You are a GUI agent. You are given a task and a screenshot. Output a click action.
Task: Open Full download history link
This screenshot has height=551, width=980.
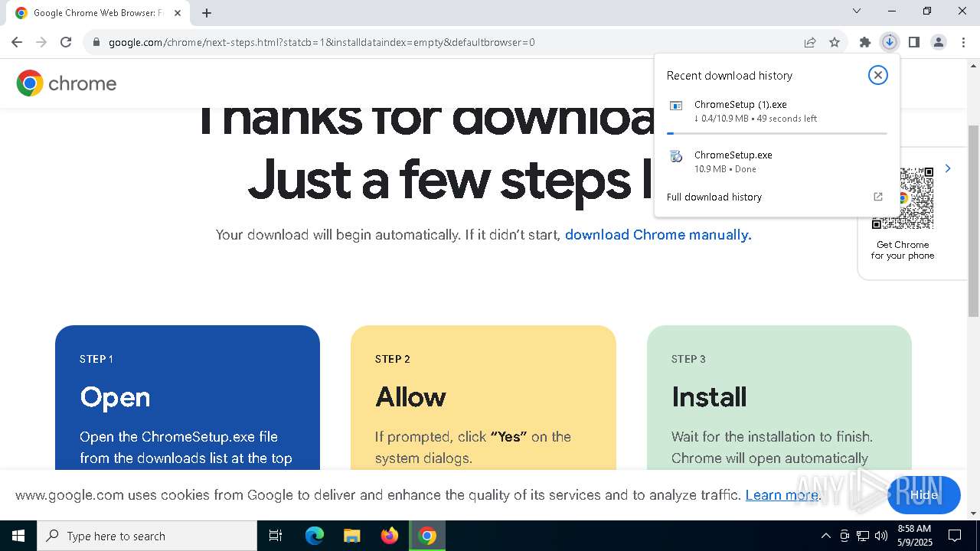click(714, 197)
